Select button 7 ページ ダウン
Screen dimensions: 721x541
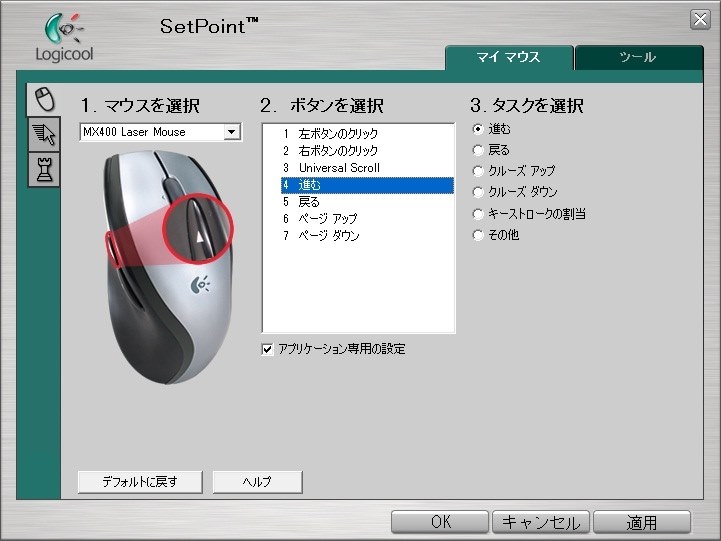click(x=367, y=236)
